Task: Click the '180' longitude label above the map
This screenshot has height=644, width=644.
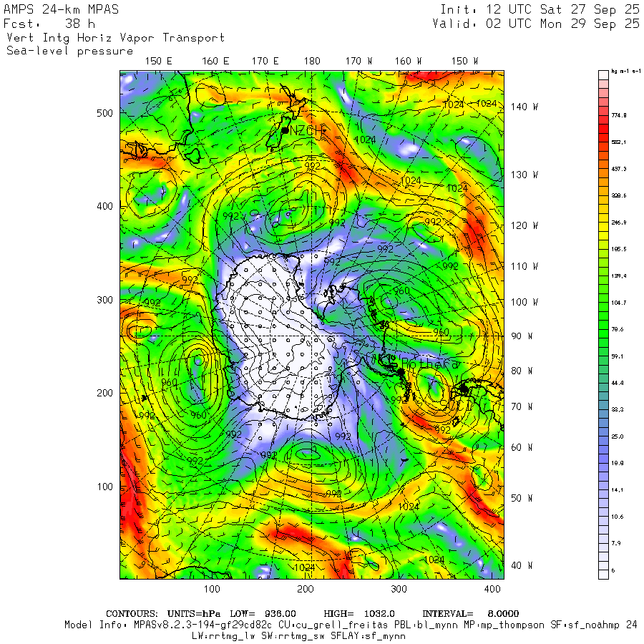Action: [x=312, y=61]
